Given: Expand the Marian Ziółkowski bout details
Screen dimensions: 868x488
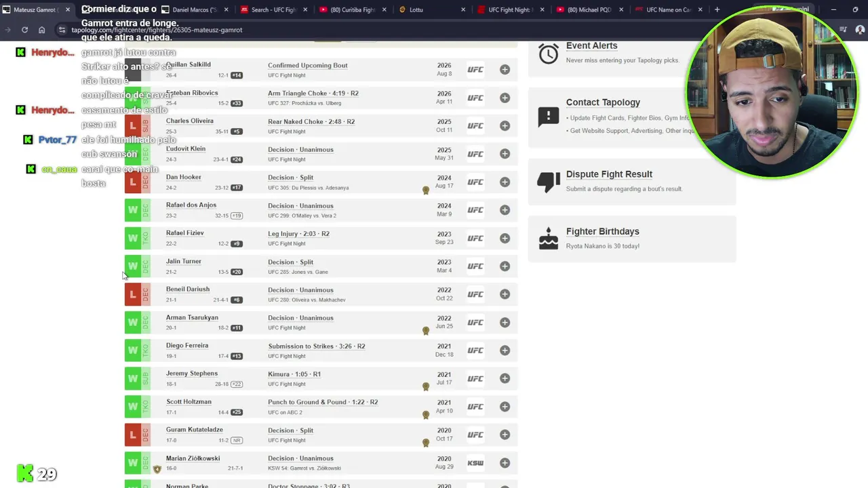Looking at the screenshot, I should [505, 463].
